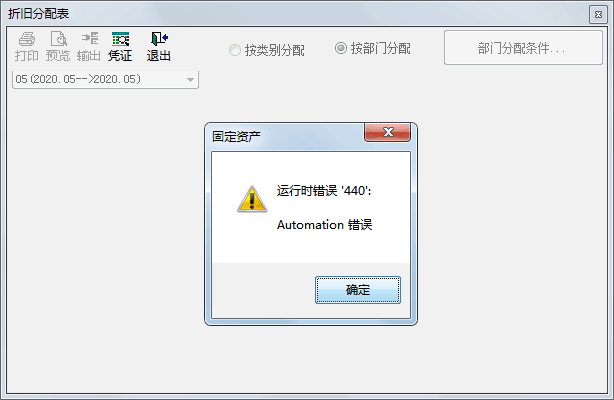The width and height of the screenshot is (614, 400).
Task: Click 确定 to dismiss the error
Action: point(358,290)
